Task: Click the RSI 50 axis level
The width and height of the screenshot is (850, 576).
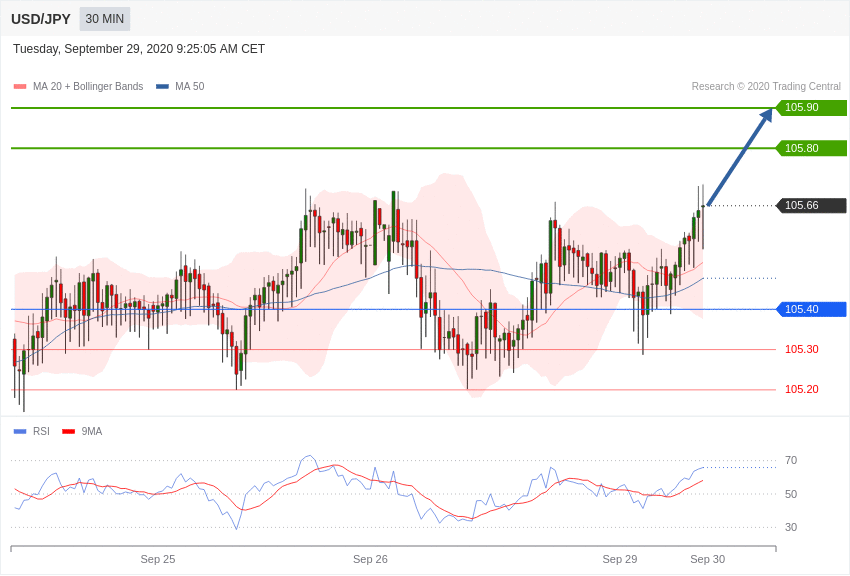Action: [791, 494]
